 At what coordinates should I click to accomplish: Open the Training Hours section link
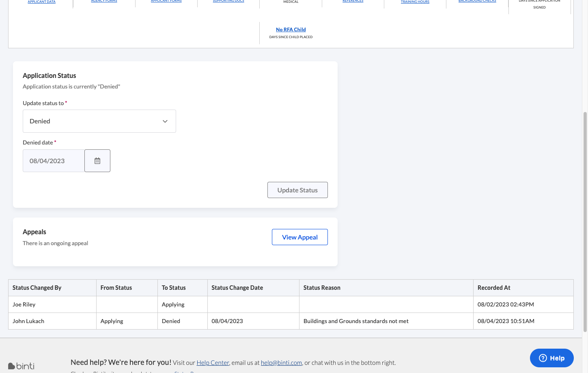pyautogui.click(x=415, y=2)
